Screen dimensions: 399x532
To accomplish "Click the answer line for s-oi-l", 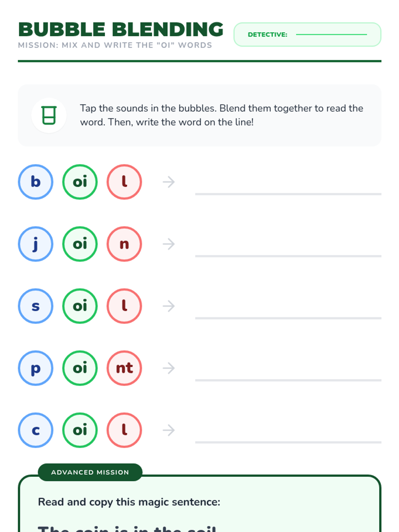I will pyautogui.click(x=288, y=318).
